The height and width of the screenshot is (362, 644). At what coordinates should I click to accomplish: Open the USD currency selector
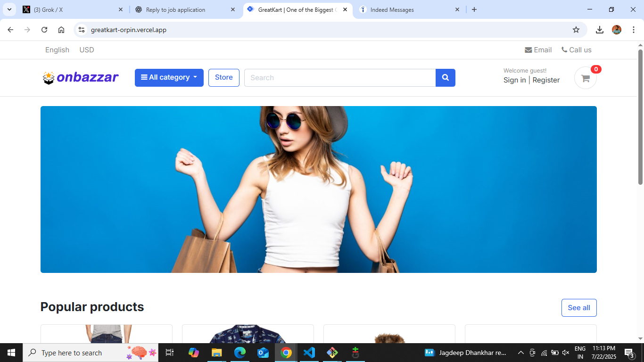point(87,50)
